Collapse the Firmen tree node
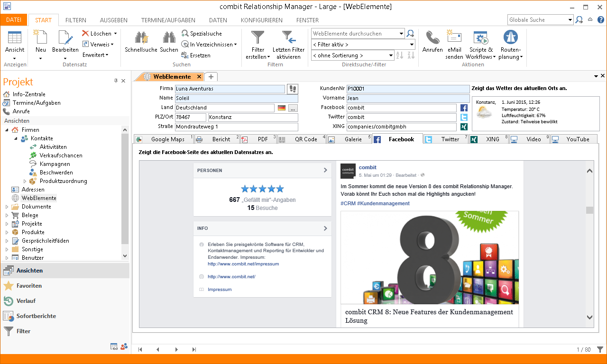Viewport: 607px width, 364px height. click(x=7, y=130)
